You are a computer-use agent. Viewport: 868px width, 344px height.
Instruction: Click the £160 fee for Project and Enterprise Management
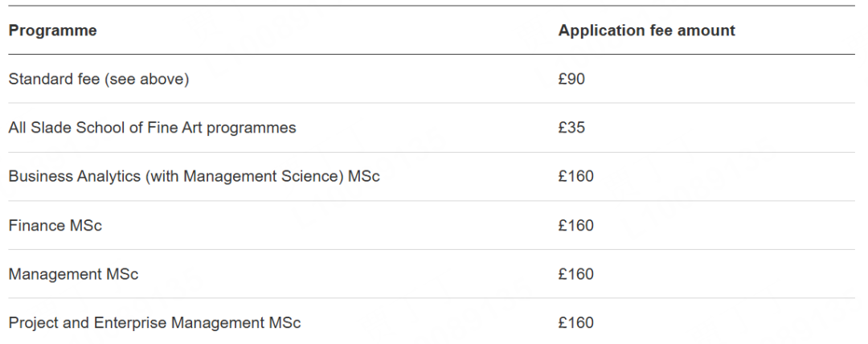click(x=575, y=323)
